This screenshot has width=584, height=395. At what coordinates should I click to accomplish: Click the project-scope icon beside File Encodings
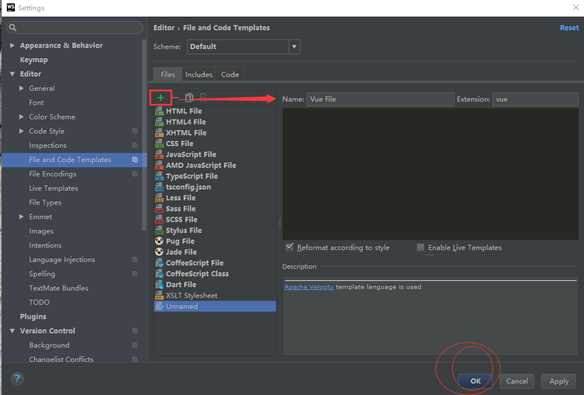[135, 174]
